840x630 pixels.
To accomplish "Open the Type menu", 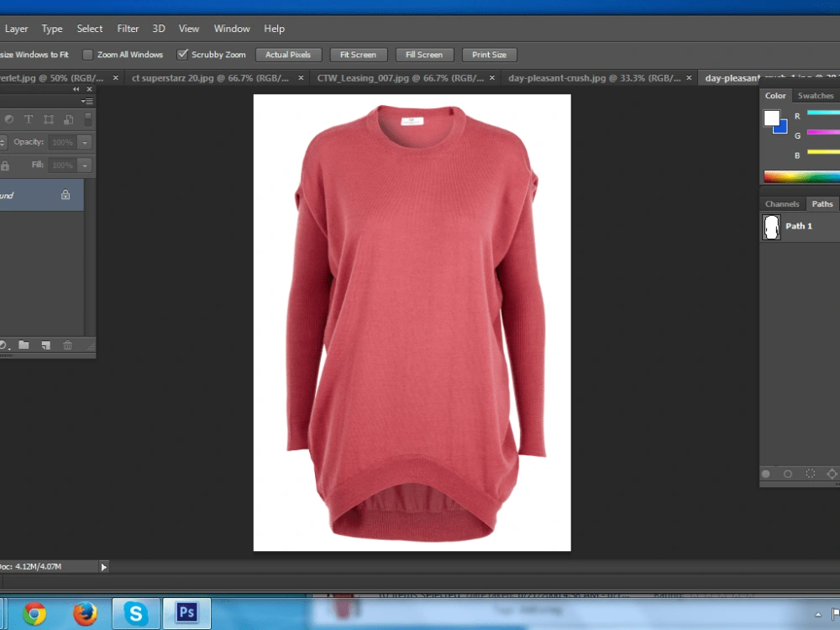I will (52, 29).
